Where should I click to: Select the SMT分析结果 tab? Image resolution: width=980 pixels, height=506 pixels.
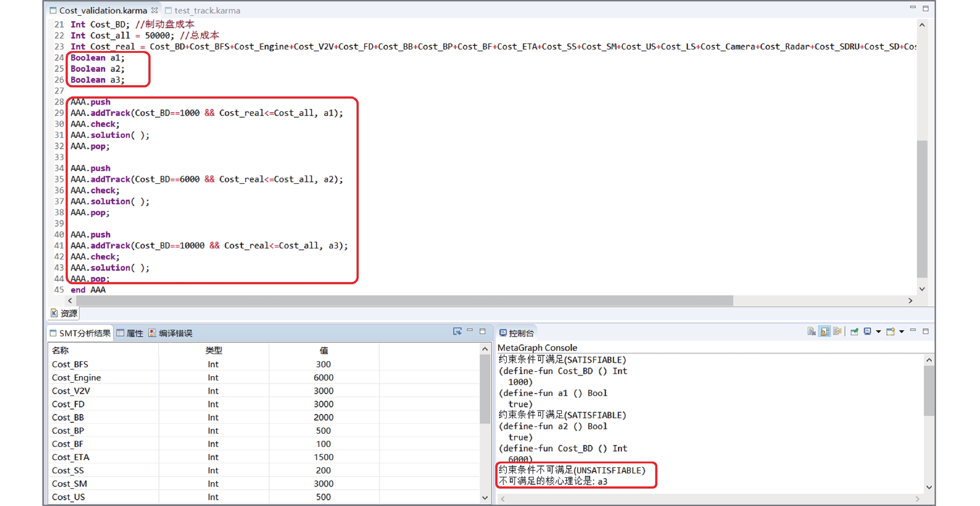click(80, 333)
